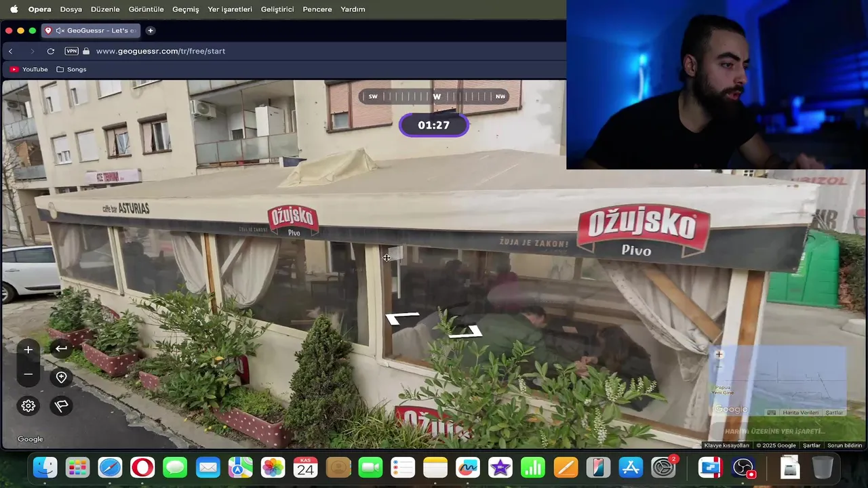Open iMovie from the Dock

pyautogui.click(x=500, y=468)
